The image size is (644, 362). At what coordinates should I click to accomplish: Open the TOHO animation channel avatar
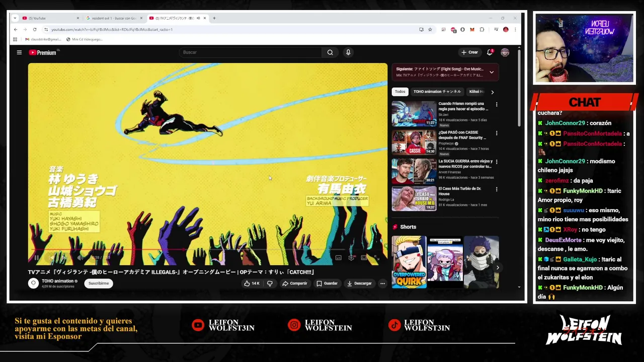(33, 283)
